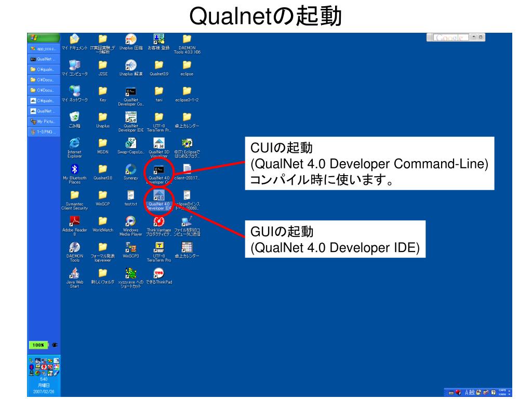
Task: Open @IT: Eclipseではじめるプログ.. icon
Action: coord(187,148)
